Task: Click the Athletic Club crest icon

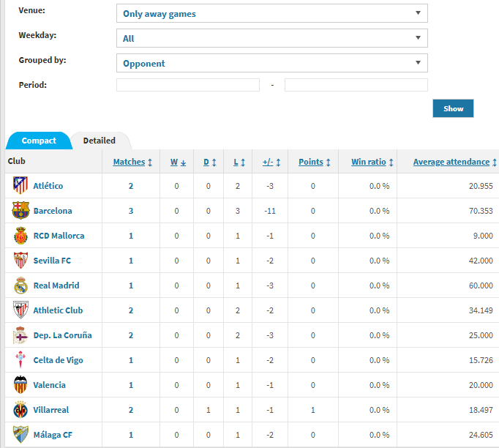Action: pyautogui.click(x=20, y=310)
